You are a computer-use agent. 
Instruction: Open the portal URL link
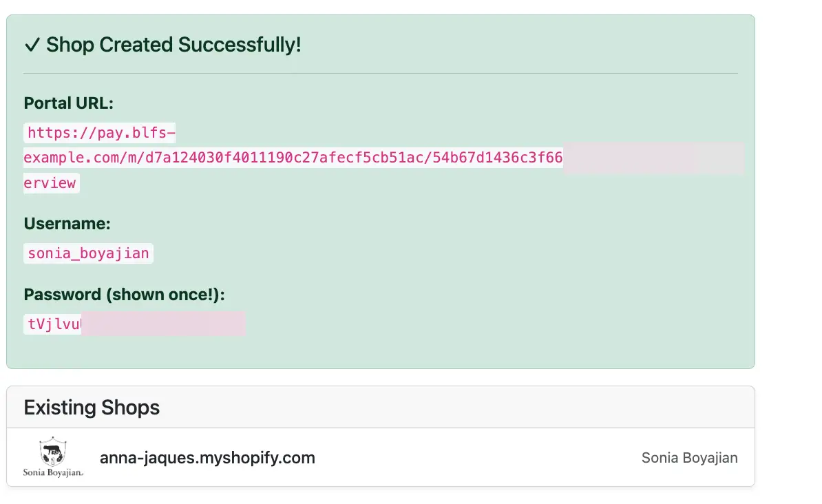point(293,158)
